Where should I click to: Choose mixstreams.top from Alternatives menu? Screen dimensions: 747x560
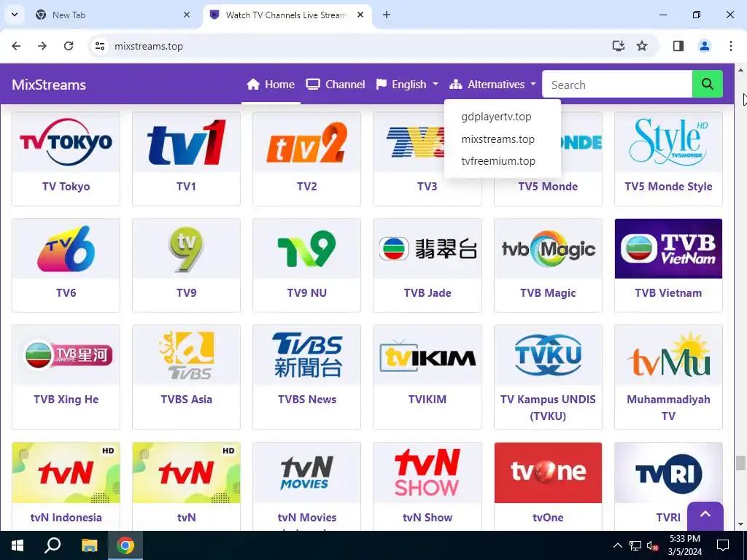(x=498, y=139)
